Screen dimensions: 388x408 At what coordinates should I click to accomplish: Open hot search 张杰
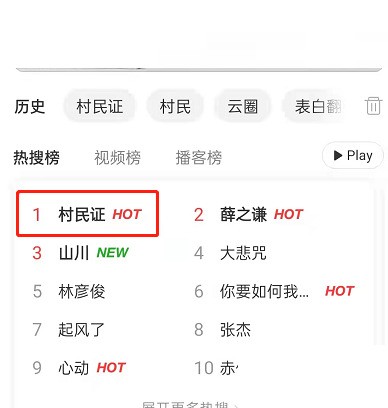(222, 329)
